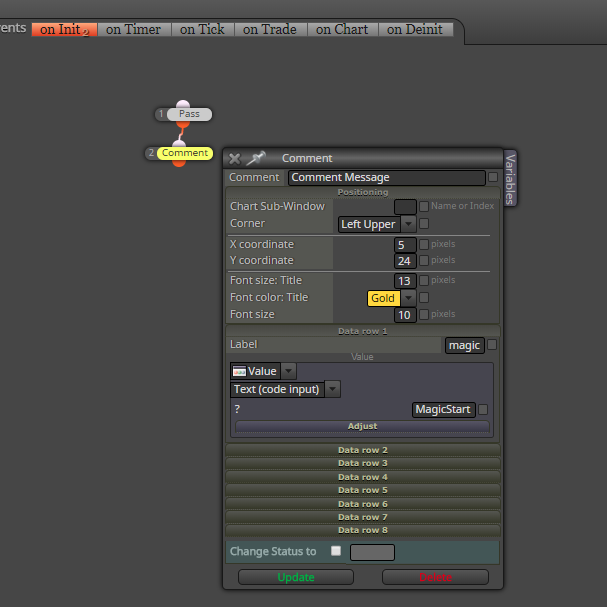Image resolution: width=607 pixels, height=607 pixels.
Task: Check the box next to X coordinate pixels
Action: pyautogui.click(x=424, y=244)
